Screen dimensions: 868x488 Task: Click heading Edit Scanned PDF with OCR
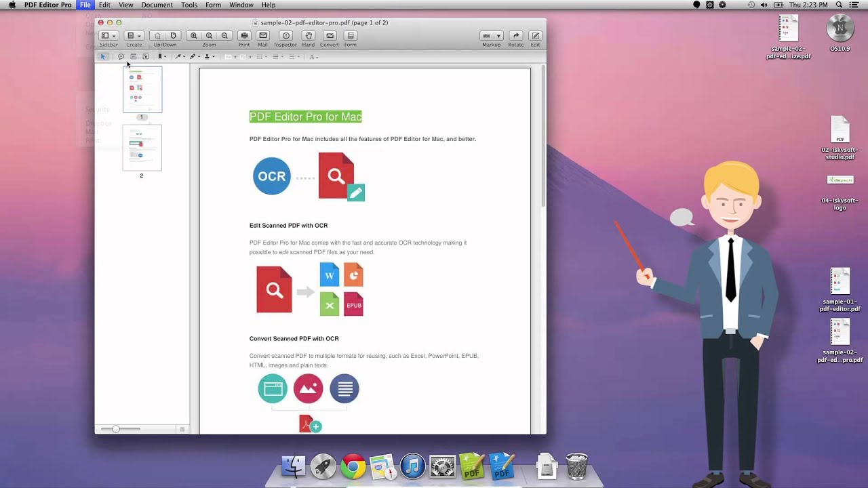(288, 226)
